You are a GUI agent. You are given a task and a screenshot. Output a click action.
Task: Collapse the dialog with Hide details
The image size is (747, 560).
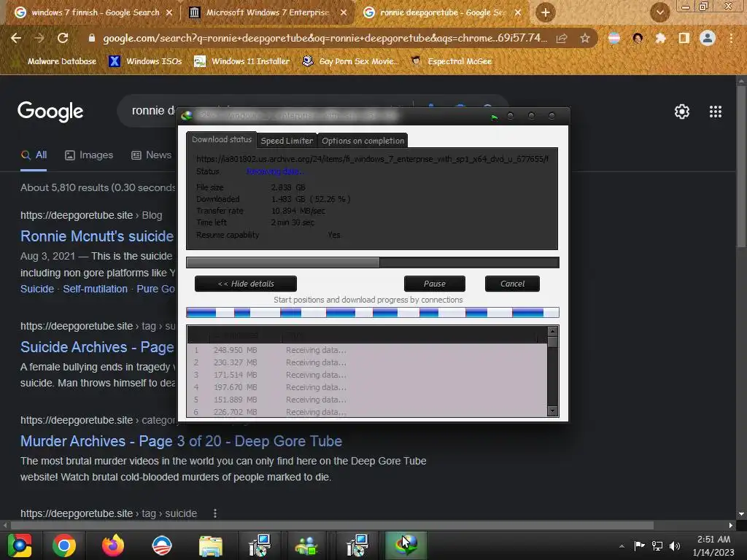pos(246,284)
